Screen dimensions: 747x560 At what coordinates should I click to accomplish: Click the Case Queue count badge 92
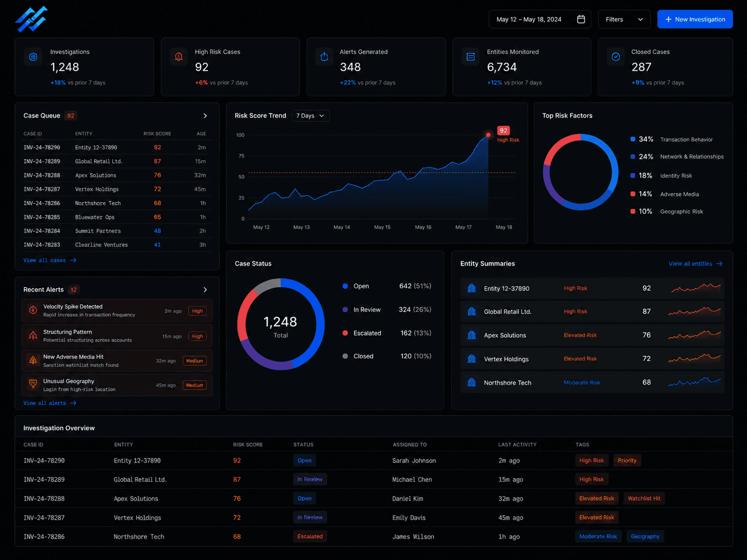click(71, 116)
